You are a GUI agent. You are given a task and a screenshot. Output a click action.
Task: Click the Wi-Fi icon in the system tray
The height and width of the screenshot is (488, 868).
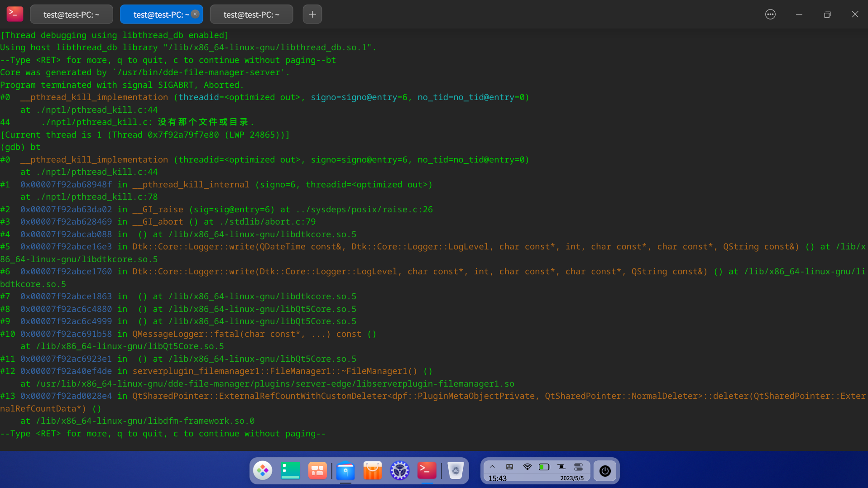tap(527, 467)
